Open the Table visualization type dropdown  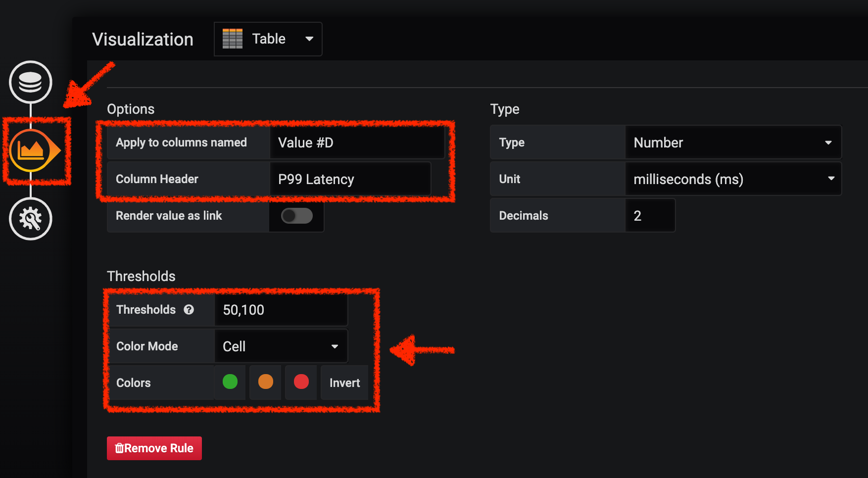[268, 39]
